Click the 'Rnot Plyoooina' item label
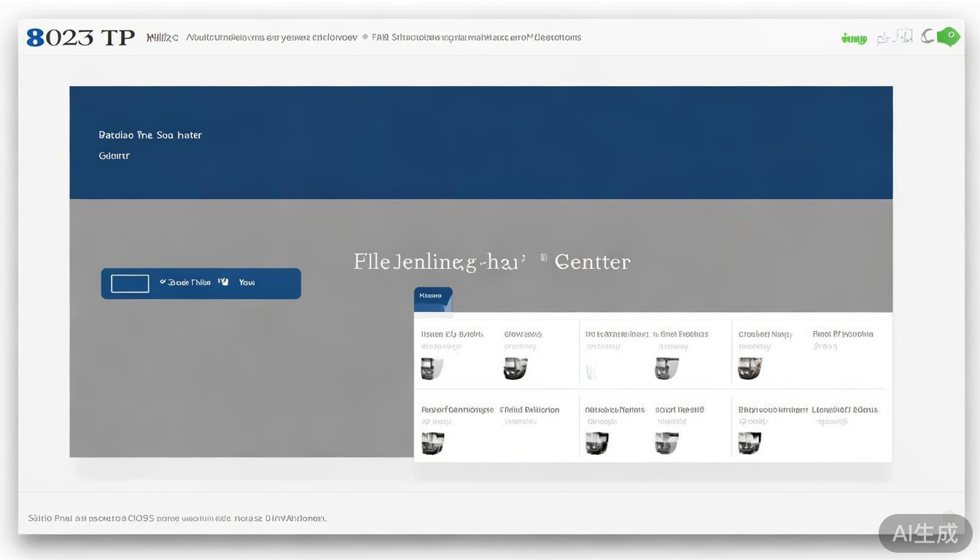Viewport: 980px width, 560px height. tap(843, 334)
